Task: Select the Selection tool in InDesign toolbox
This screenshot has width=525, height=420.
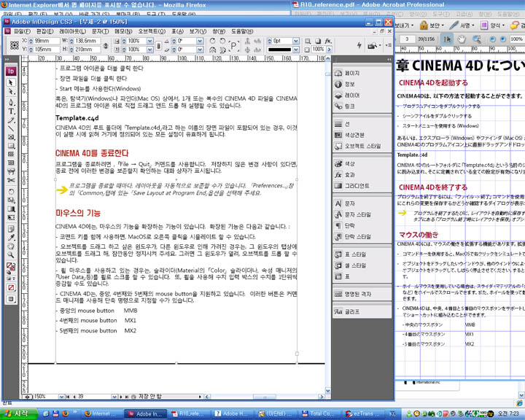Action: click(11, 82)
